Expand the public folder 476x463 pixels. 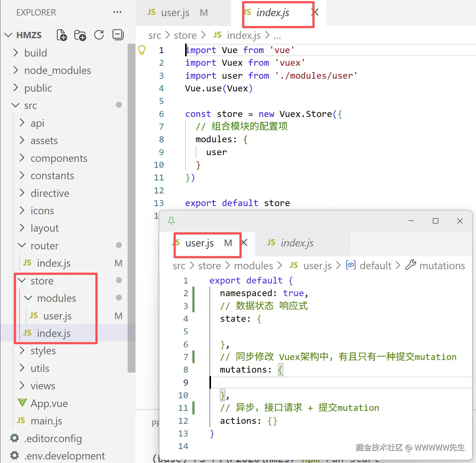(x=15, y=88)
